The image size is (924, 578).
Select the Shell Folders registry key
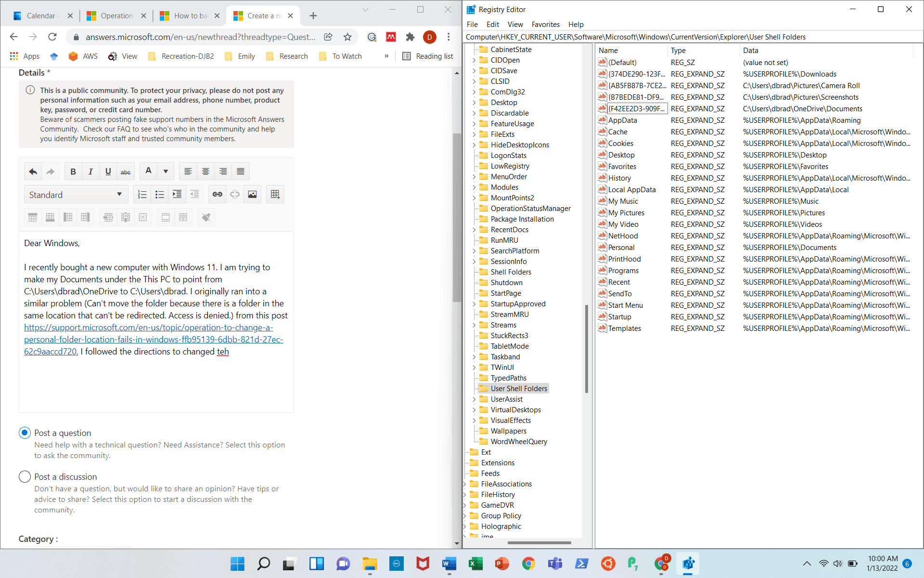(x=511, y=272)
